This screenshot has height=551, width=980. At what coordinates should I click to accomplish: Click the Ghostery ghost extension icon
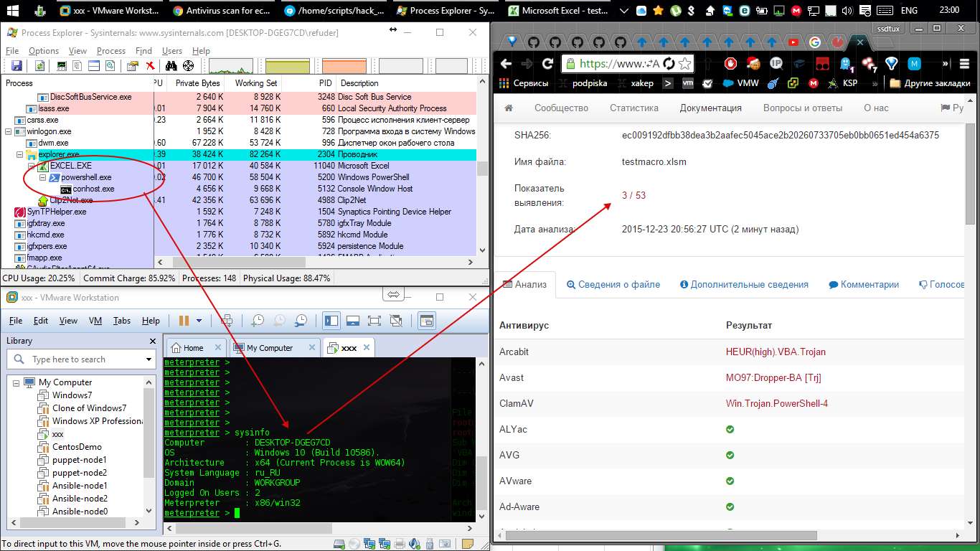pos(846,64)
